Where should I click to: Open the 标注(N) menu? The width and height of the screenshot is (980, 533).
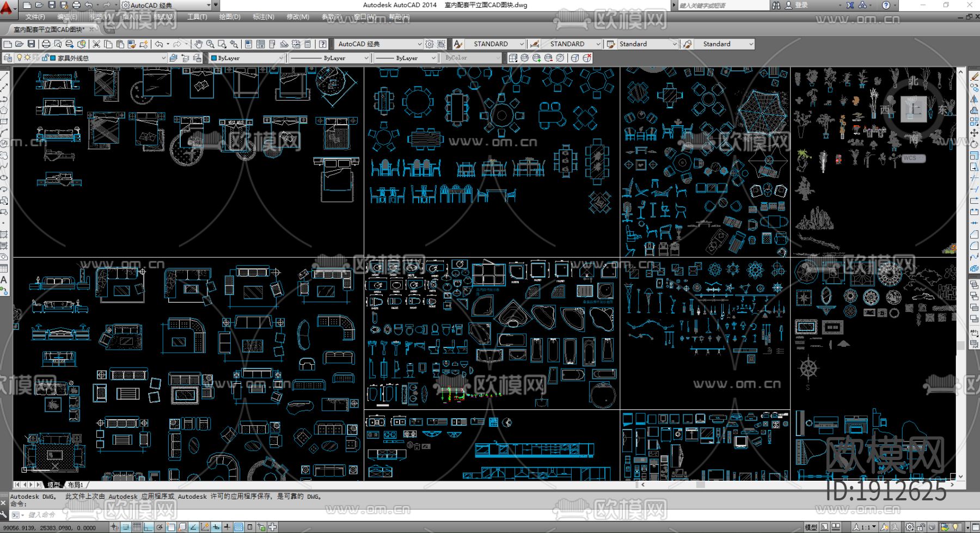264,17
